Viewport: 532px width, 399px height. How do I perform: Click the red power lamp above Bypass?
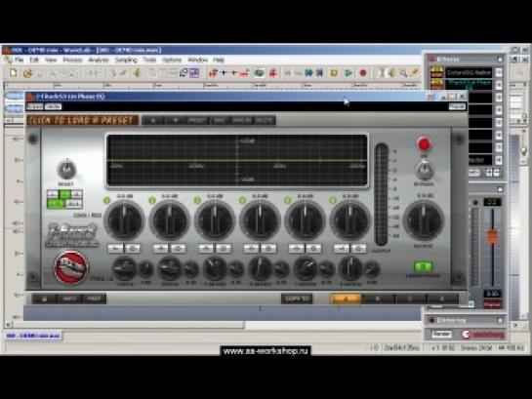[424, 144]
